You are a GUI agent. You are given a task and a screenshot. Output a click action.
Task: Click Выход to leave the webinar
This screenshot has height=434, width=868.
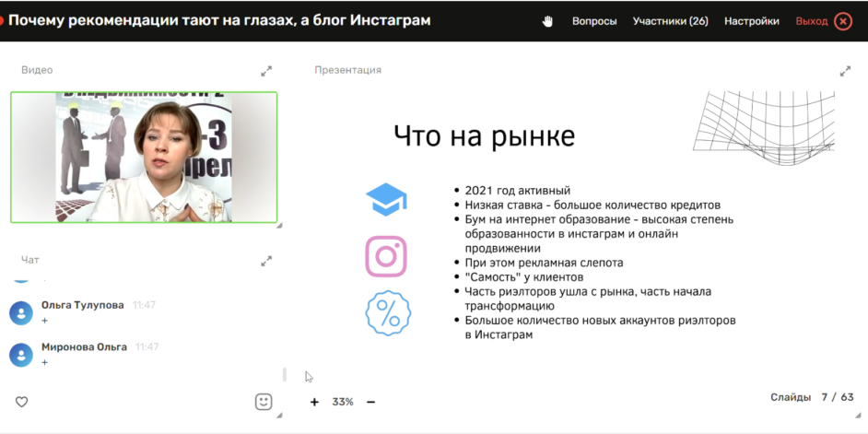[811, 21]
